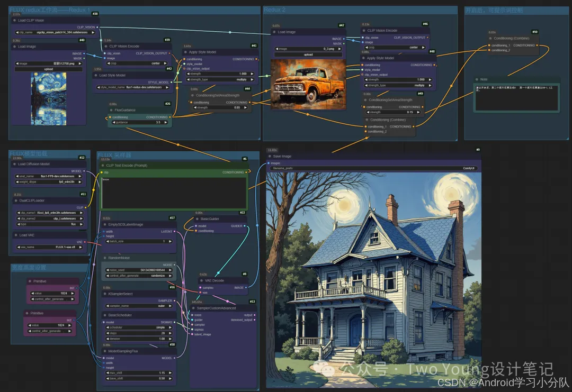Screen dimensions: 572x392
Task: Open the scheduler simple combo in BasicScheduler
Action: coord(139,327)
